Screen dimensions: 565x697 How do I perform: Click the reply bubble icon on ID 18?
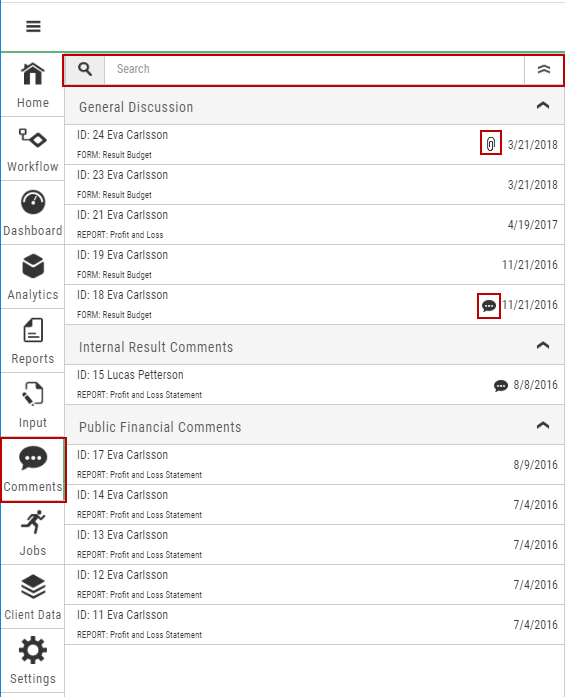point(489,306)
